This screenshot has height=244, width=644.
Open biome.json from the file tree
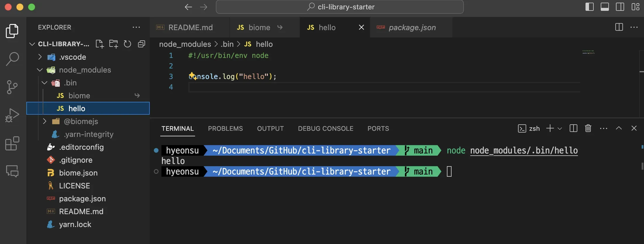(x=78, y=173)
